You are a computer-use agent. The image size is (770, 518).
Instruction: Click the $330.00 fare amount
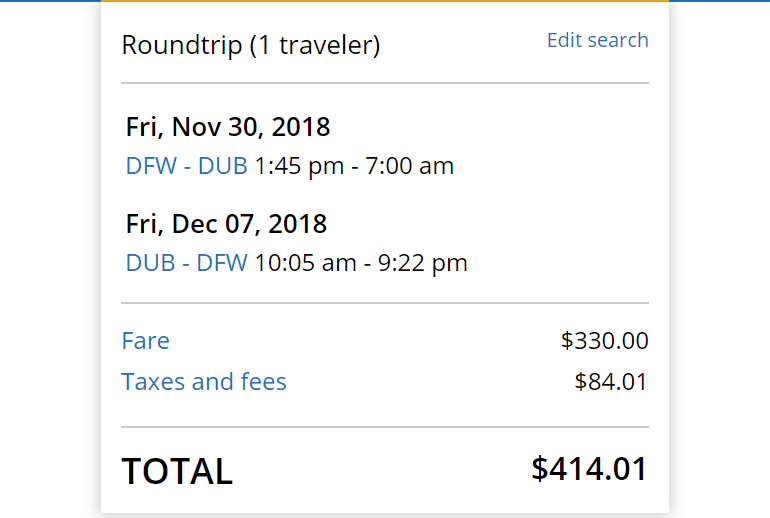point(604,341)
